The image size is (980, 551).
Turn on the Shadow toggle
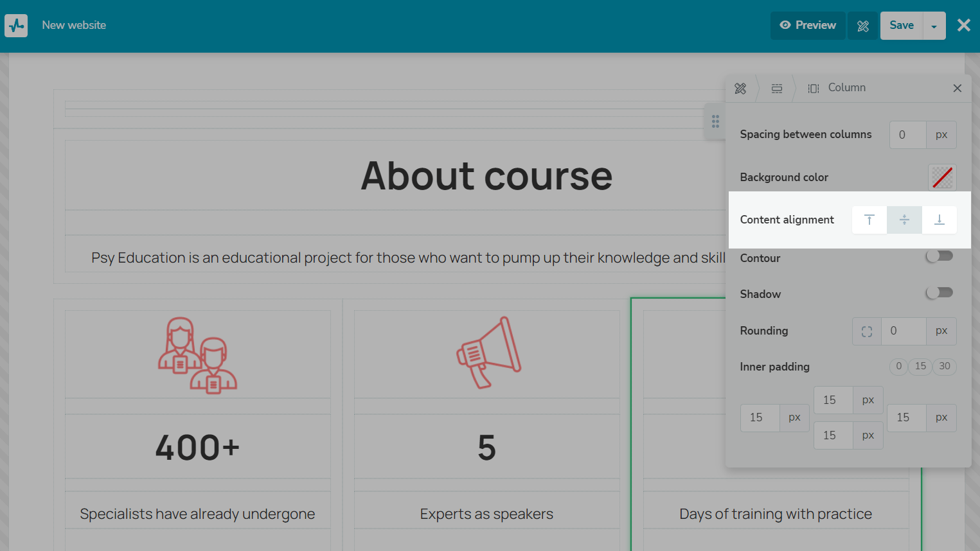[x=939, y=293]
